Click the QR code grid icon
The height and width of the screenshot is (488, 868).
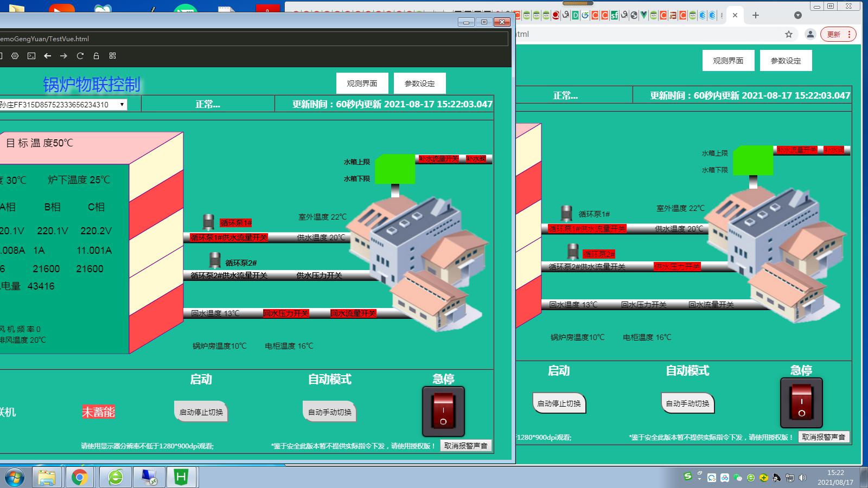click(113, 56)
